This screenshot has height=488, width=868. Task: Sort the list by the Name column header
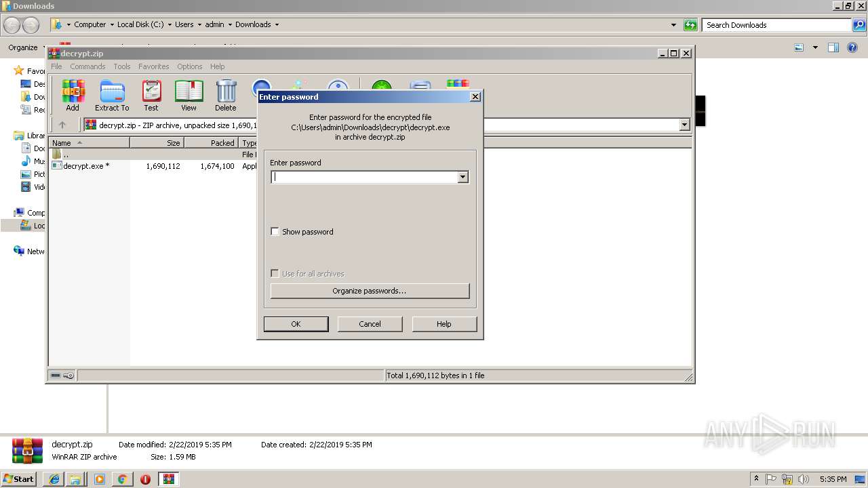[x=90, y=143]
